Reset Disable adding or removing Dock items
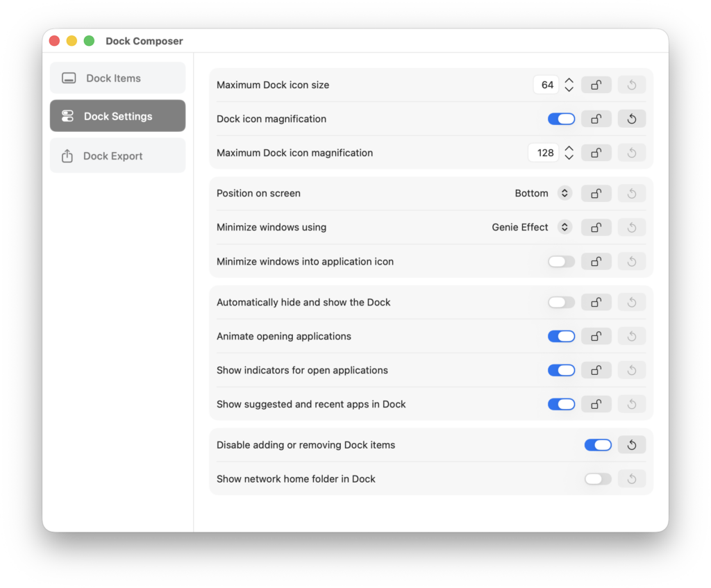 [x=632, y=445]
